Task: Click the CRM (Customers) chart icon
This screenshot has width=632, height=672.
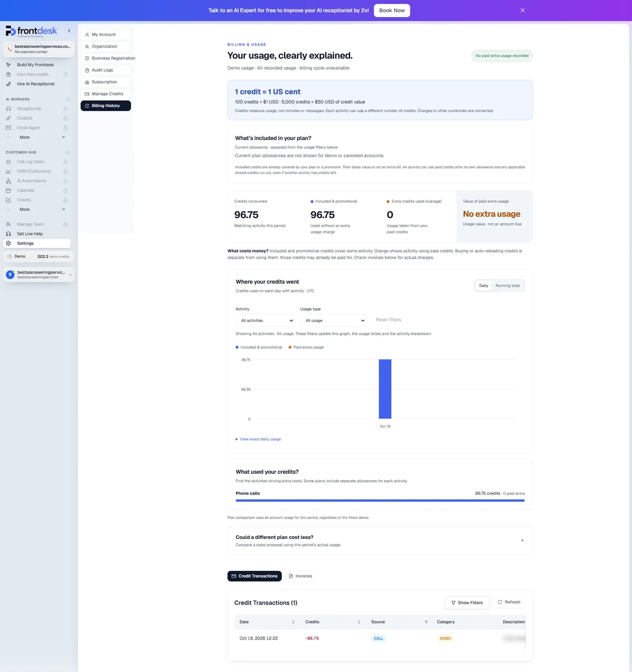Action: click(8, 171)
